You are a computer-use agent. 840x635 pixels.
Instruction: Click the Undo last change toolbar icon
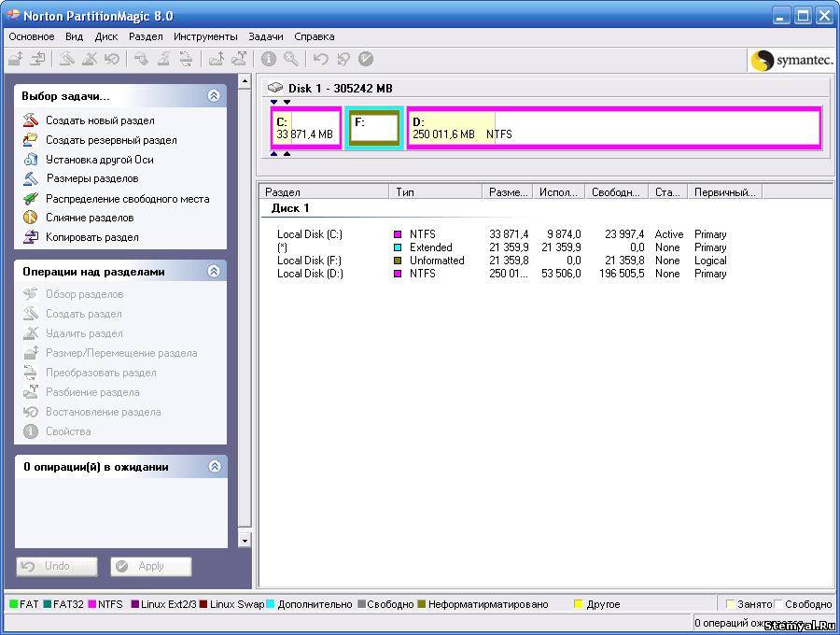(x=320, y=59)
